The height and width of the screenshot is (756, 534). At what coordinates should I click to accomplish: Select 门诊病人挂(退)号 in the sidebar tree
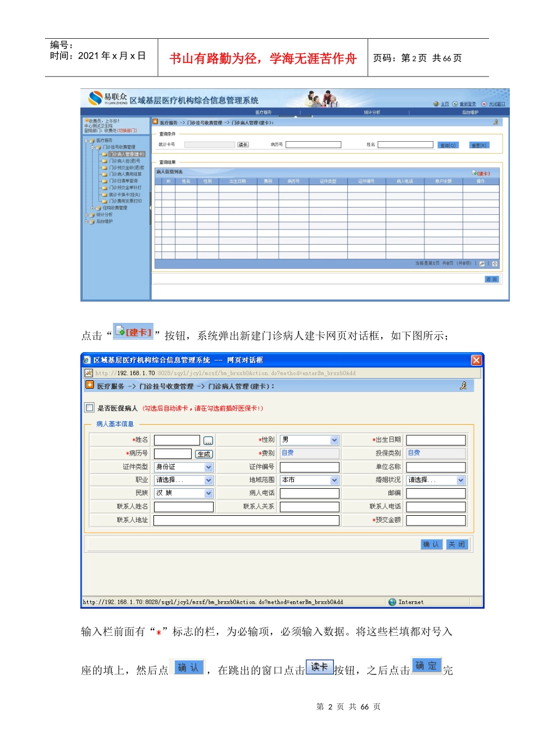[x=125, y=161]
